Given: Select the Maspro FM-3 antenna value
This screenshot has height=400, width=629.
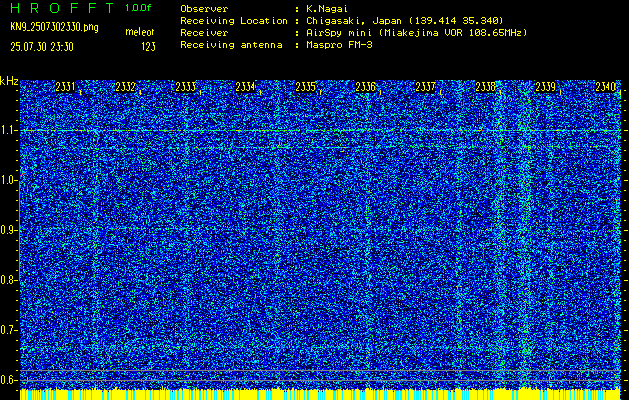Looking at the screenshot, I should tap(339, 45).
